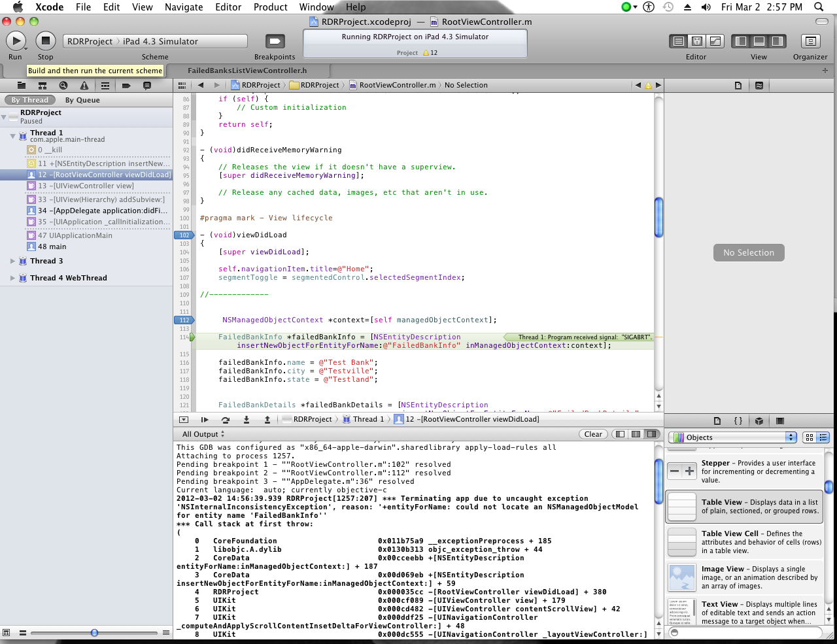Open the Log navigator icon
The height and width of the screenshot is (644, 837).
click(147, 86)
